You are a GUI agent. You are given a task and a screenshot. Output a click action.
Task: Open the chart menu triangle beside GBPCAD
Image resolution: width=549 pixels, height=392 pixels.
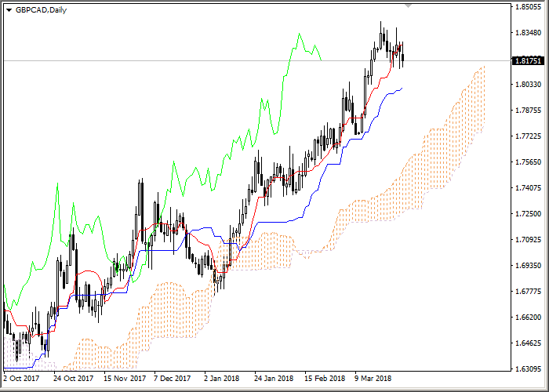[9, 10]
